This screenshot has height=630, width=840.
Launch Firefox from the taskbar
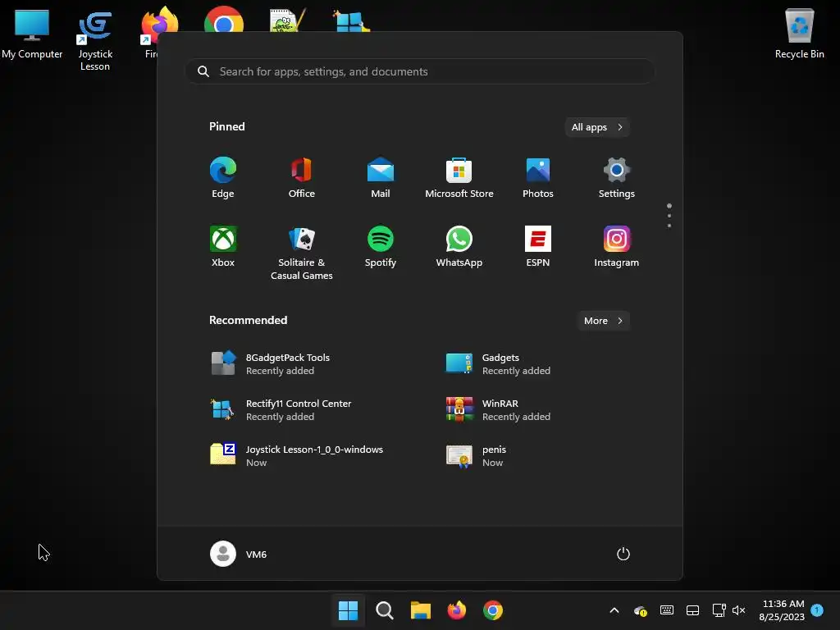click(456, 610)
